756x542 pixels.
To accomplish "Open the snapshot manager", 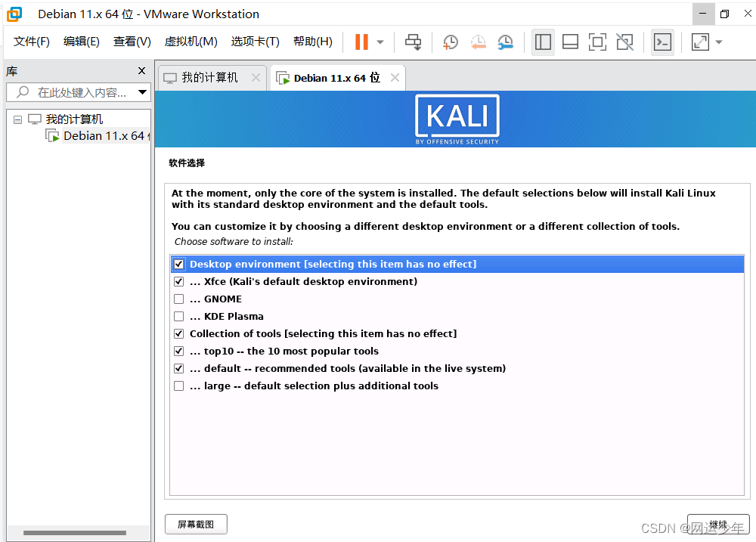I will click(505, 42).
